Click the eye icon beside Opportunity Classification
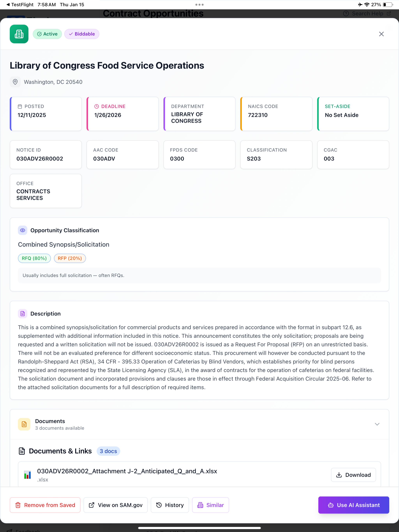This screenshot has width=399, height=532. (23, 230)
